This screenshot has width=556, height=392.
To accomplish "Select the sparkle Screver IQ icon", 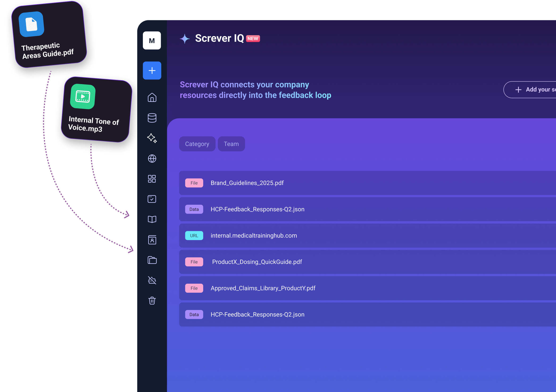I will pyautogui.click(x=152, y=138).
